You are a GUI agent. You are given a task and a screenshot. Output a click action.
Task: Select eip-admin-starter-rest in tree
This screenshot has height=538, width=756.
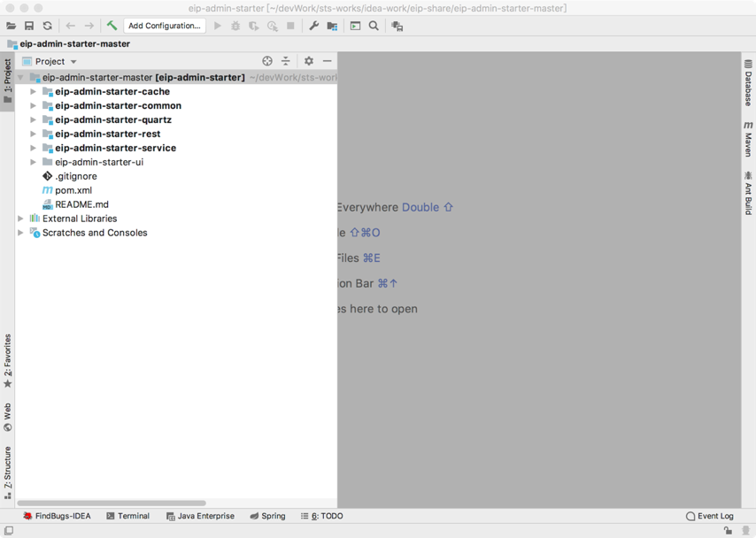coord(107,134)
